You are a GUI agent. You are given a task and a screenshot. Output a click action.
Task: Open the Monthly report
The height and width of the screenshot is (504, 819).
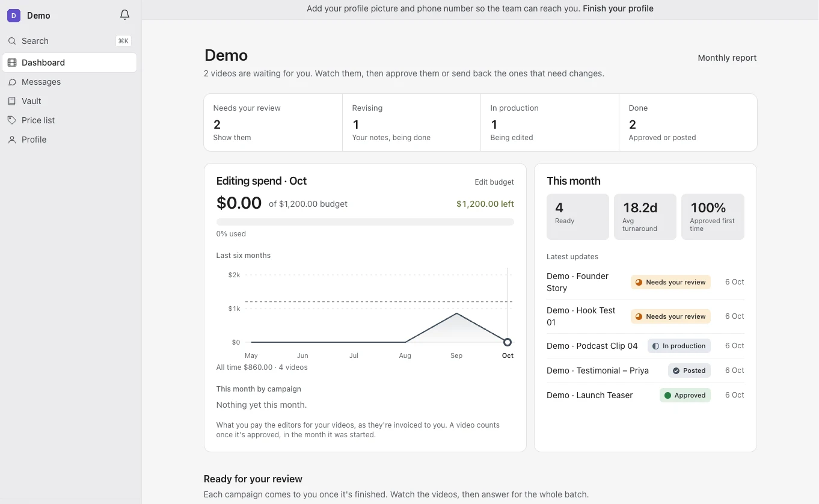727,58
